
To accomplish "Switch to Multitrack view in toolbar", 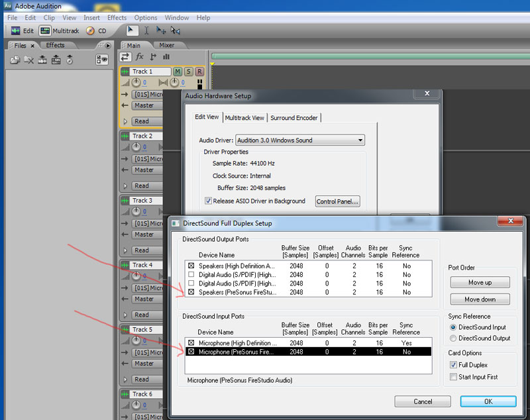I will click(x=59, y=30).
